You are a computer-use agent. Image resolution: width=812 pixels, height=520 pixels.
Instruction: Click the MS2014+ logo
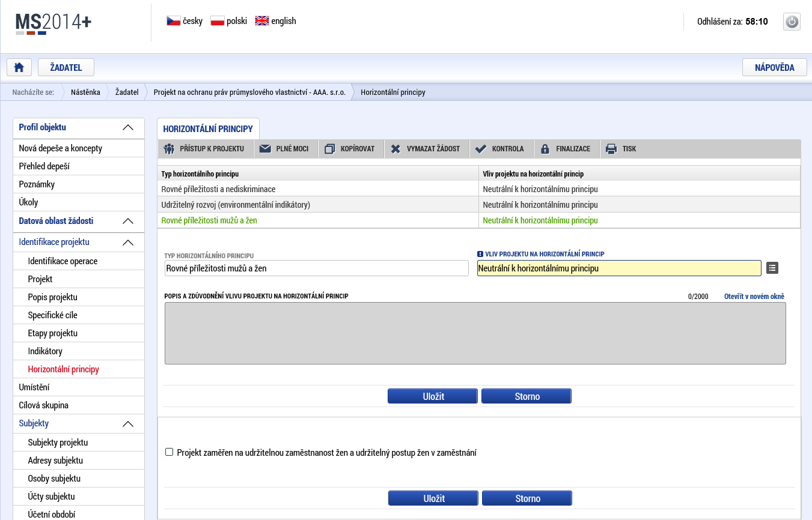pyautogui.click(x=53, y=23)
